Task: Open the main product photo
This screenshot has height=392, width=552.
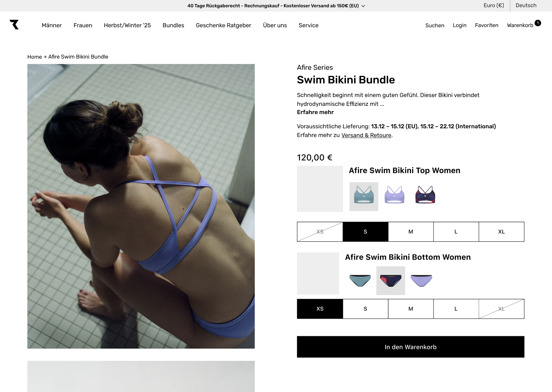Action: tap(141, 206)
